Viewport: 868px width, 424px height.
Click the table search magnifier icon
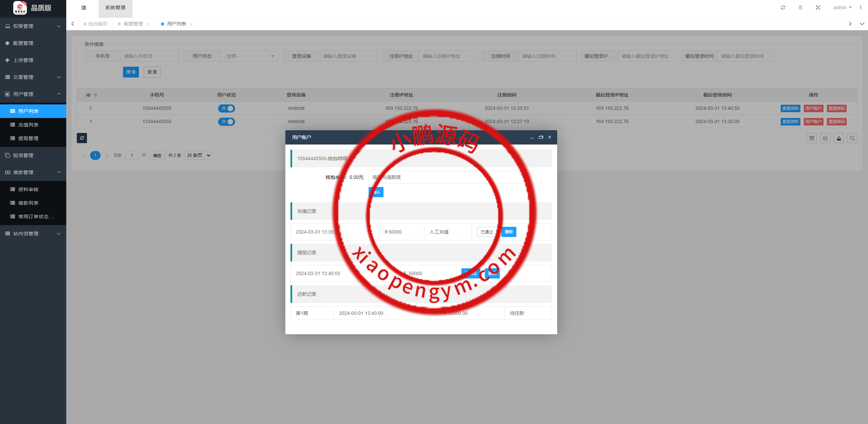pos(852,138)
